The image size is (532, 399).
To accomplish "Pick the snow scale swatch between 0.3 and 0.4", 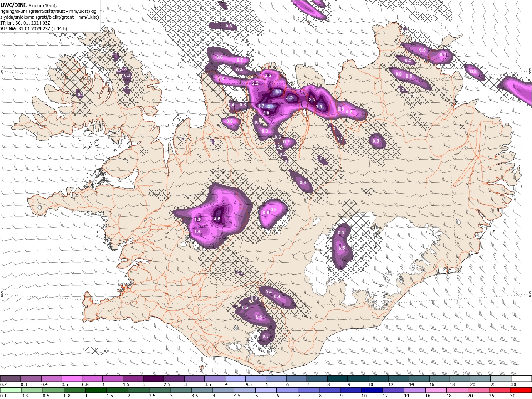I will pos(31,379).
